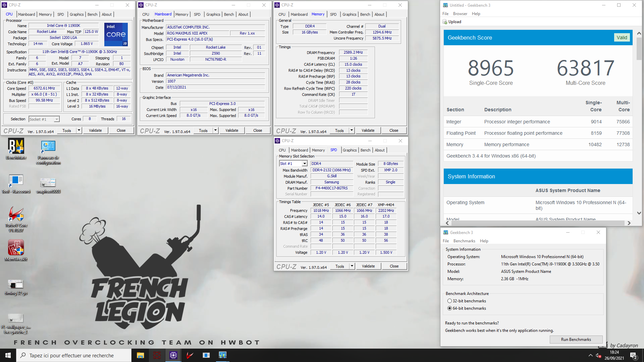644x362 pixels.
Task: Click Run Benchmarks button
Action: point(576,340)
